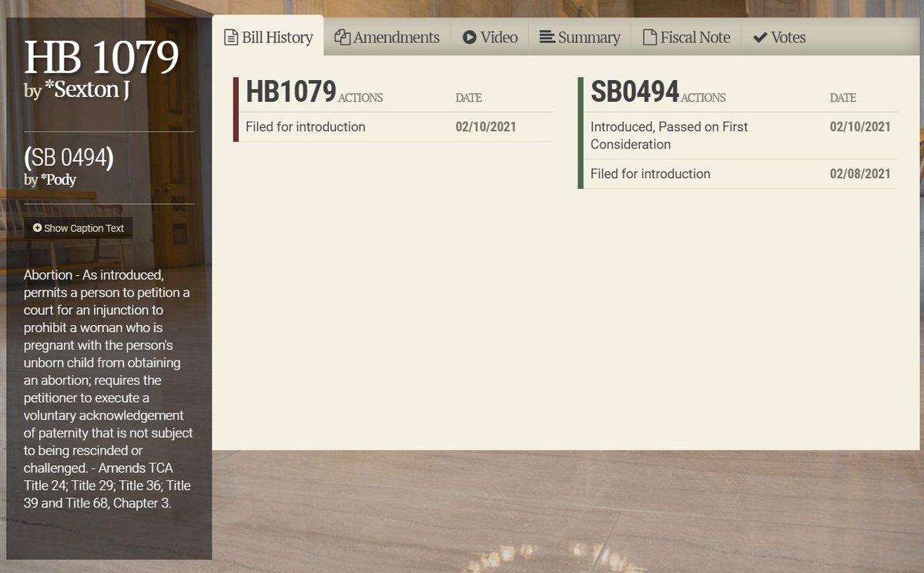This screenshot has height=573, width=924.
Task: Click the Abortion bill summary paragraph
Action: coord(109,389)
